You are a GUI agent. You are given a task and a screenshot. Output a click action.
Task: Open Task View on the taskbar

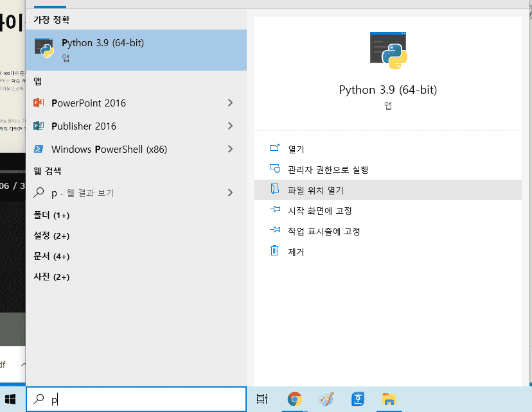[262, 399]
